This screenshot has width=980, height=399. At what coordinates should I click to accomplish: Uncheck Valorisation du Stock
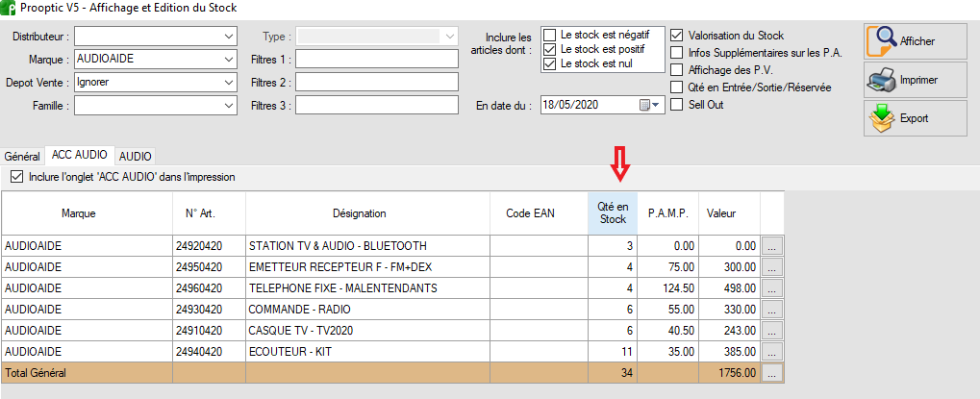[676, 36]
